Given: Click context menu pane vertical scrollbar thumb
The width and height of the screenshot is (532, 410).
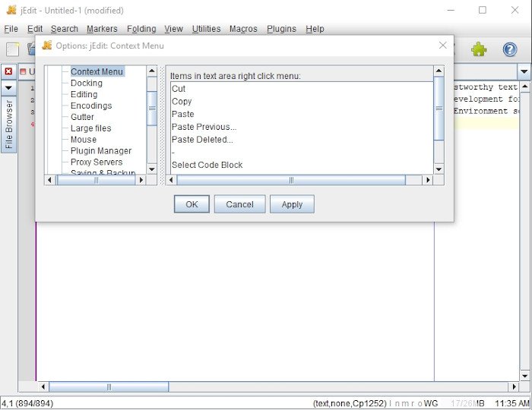Looking at the screenshot, I should (x=439, y=109).
